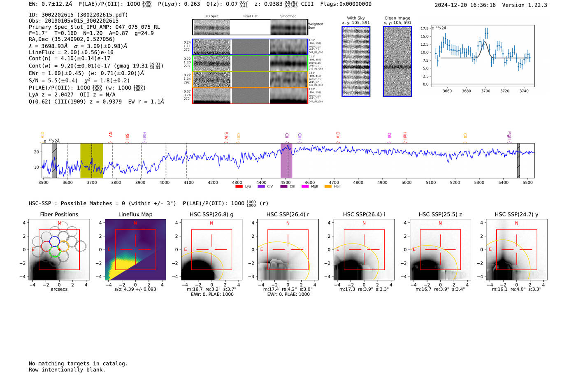Viewport: 576px width, 392px height.
Task: Click the EWr = 1.60(±0.45) line
Action: [86, 73]
